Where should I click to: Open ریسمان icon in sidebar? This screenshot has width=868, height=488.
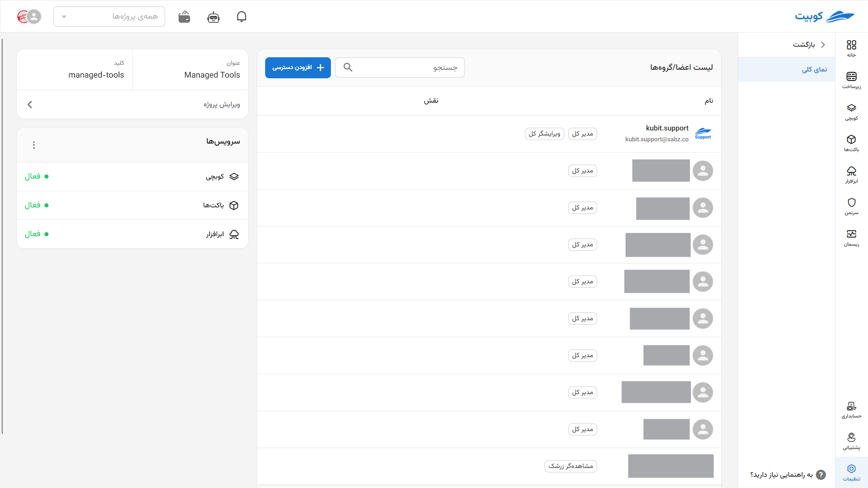(851, 238)
